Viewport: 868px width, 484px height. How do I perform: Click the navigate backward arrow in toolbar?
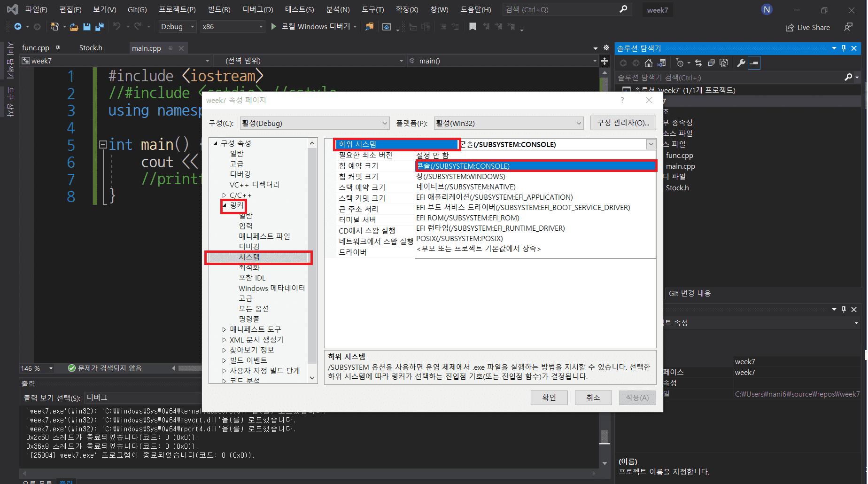(18, 27)
